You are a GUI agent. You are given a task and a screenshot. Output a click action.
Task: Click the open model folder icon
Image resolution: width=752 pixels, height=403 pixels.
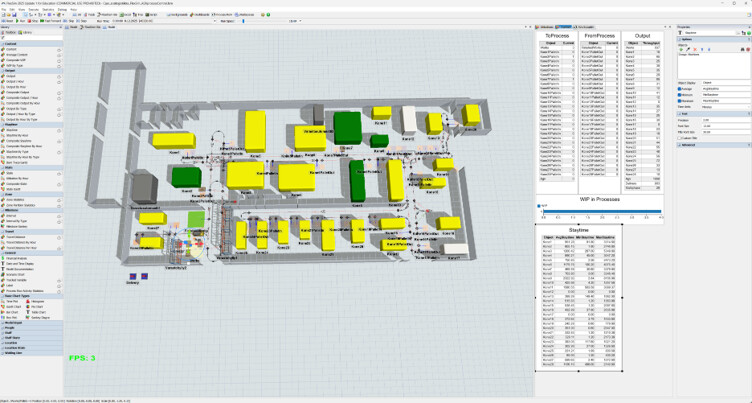[x=9, y=15]
